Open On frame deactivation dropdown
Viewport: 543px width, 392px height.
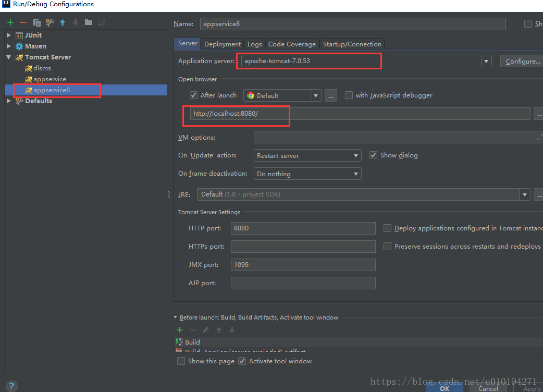(x=355, y=174)
